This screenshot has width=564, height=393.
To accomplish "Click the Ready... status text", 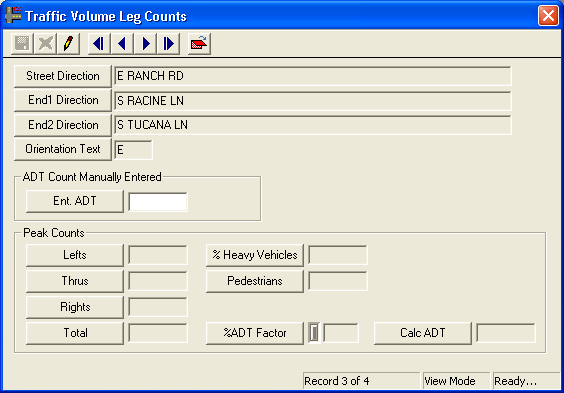I will pos(515,381).
